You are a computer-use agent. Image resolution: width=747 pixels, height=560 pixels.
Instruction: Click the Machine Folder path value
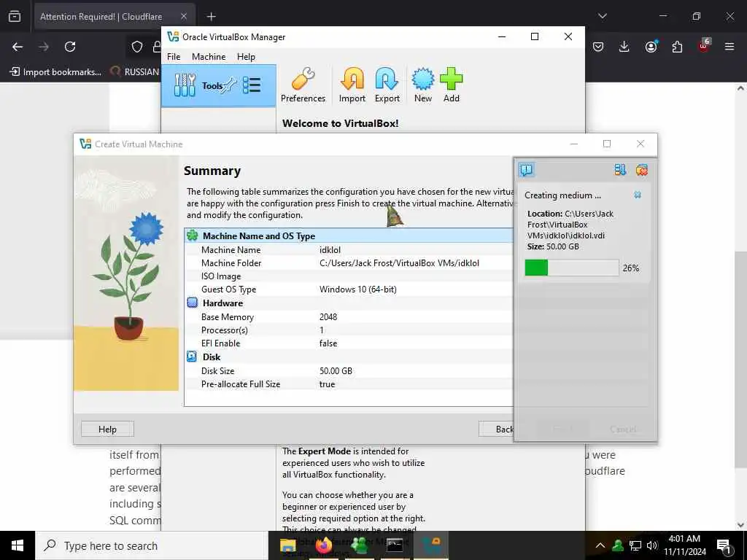[399, 262]
